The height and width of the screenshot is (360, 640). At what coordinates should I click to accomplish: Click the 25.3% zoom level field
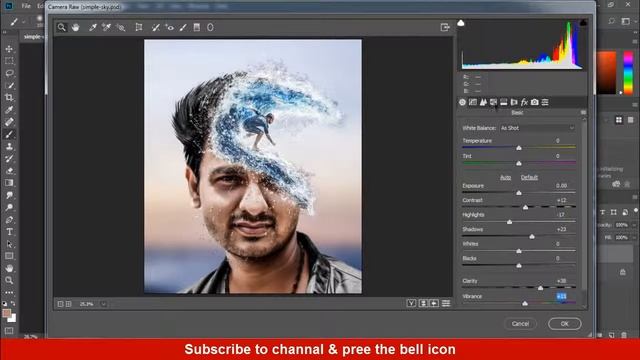point(86,304)
